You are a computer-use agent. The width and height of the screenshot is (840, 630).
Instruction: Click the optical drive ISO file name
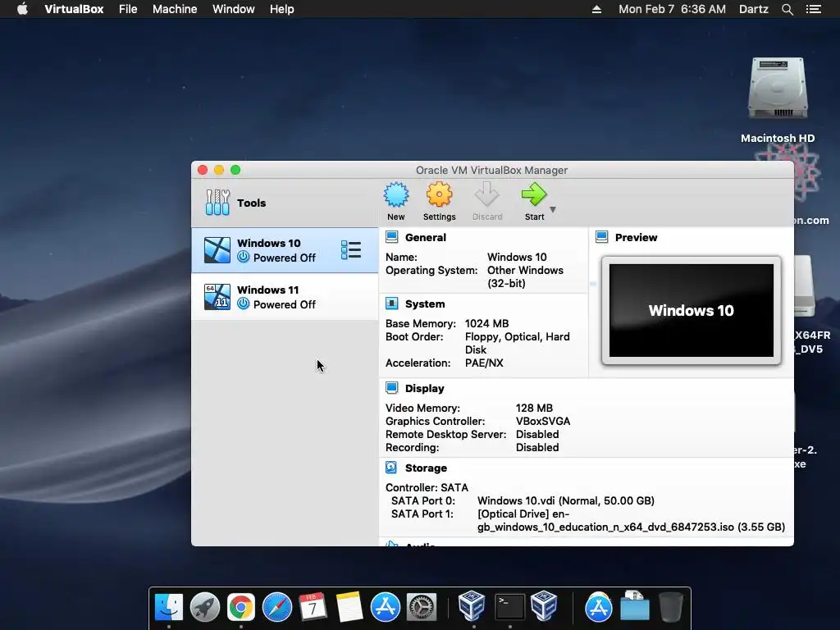(631, 520)
